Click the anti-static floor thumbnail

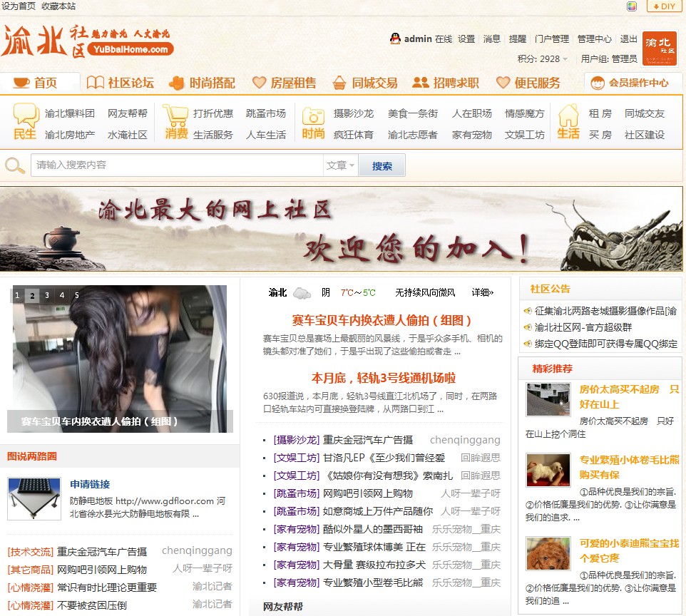point(34,499)
